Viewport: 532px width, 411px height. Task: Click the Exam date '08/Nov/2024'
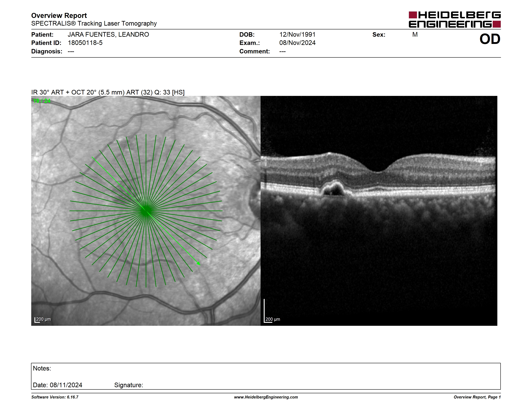pyautogui.click(x=297, y=43)
